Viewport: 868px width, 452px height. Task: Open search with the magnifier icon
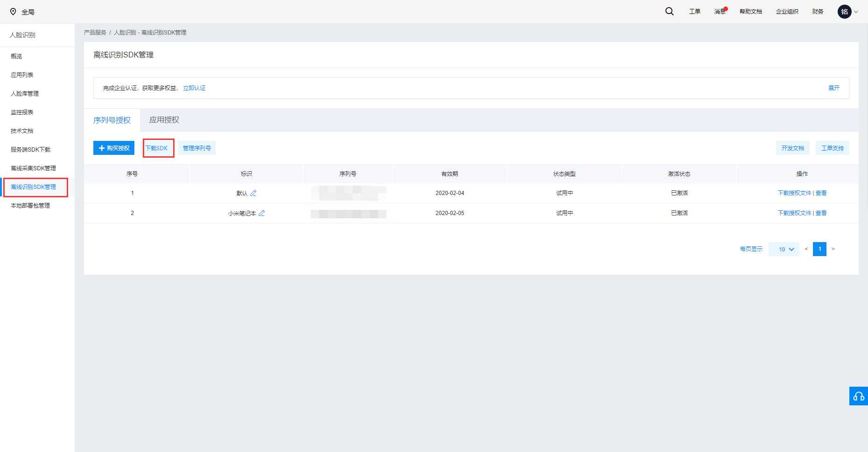[669, 12]
